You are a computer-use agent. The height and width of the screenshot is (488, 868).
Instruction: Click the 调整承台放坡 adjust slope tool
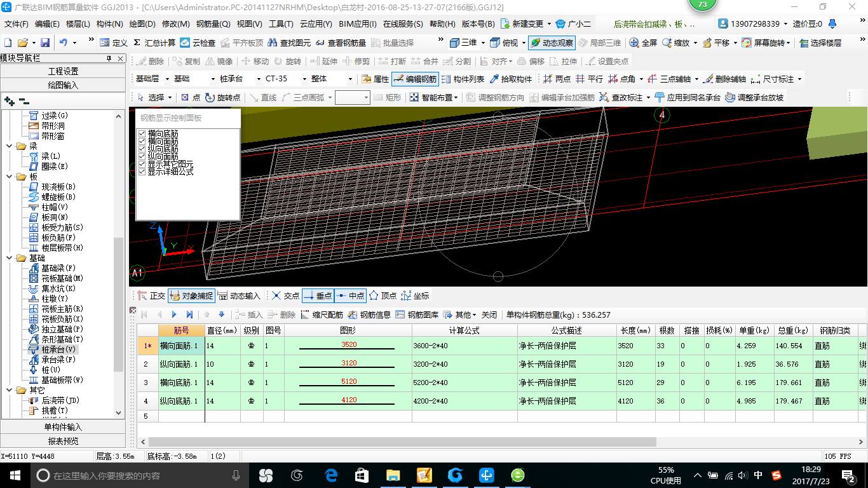[x=754, y=97]
